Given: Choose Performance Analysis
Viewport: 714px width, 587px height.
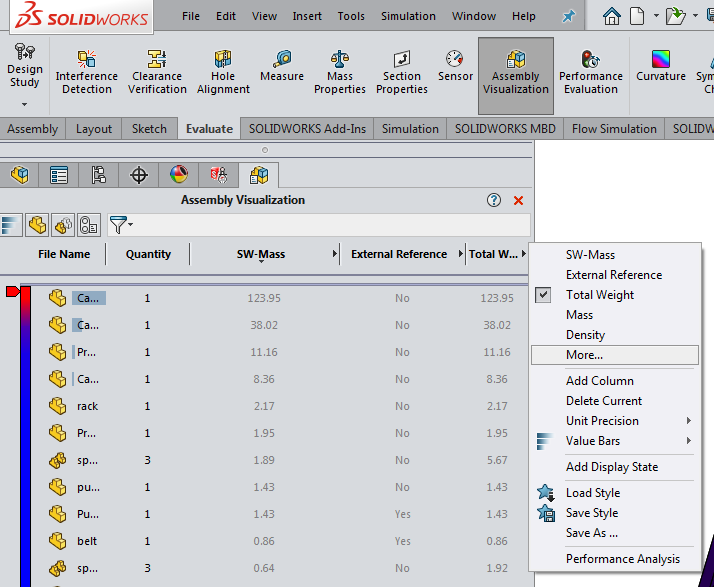Looking at the screenshot, I should point(615,559).
